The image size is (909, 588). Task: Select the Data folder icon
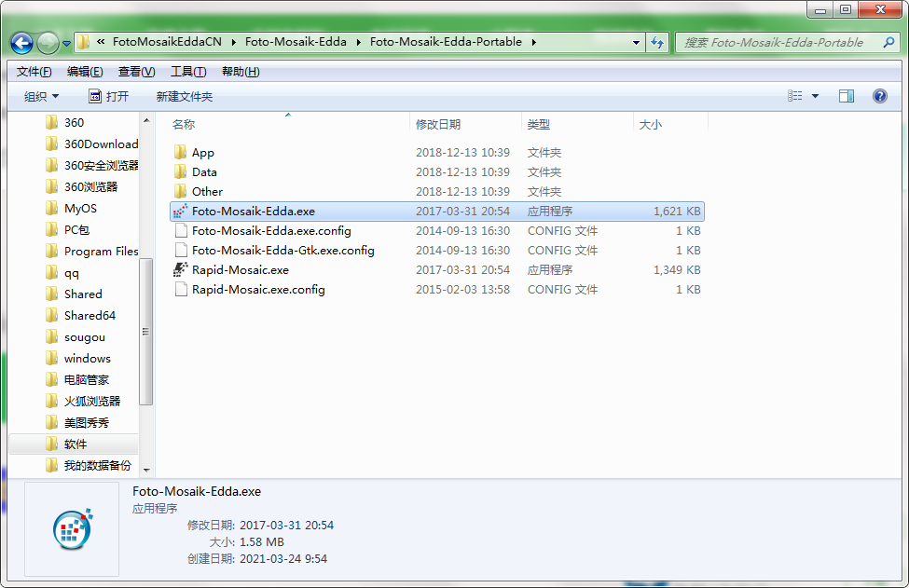(180, 172)
